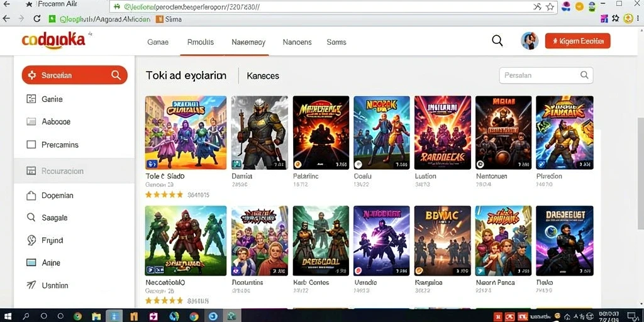This screenshot has height=322, width=644.
Task: Click the badge icon on the Nentonuen cover
Action: click(480, 164)
